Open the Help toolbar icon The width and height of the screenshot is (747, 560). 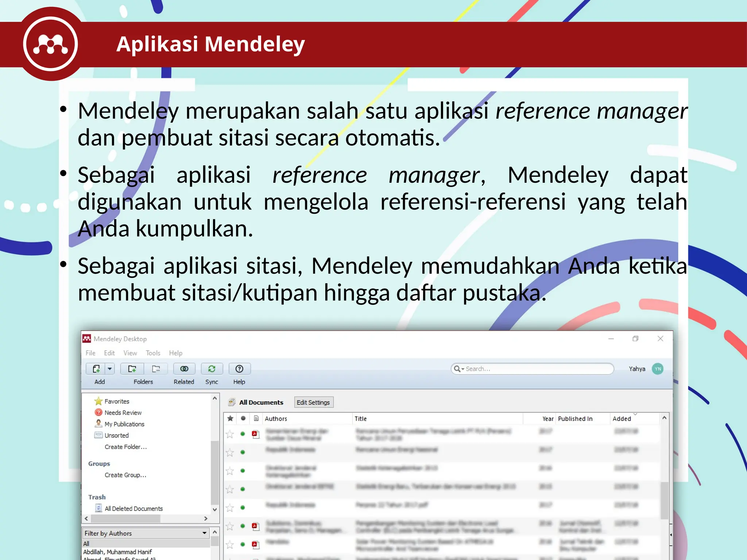point(239,369)
